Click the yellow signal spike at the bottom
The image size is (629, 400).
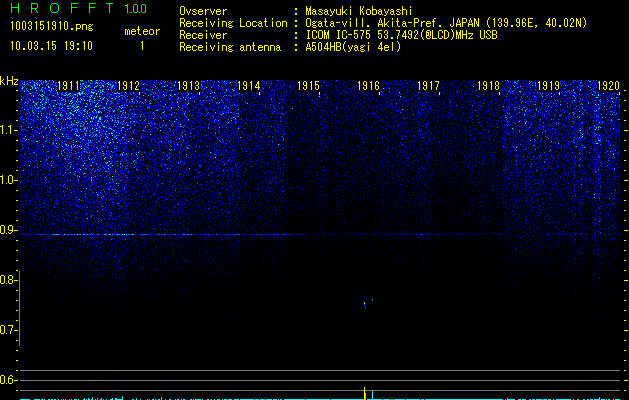(365, 393)
